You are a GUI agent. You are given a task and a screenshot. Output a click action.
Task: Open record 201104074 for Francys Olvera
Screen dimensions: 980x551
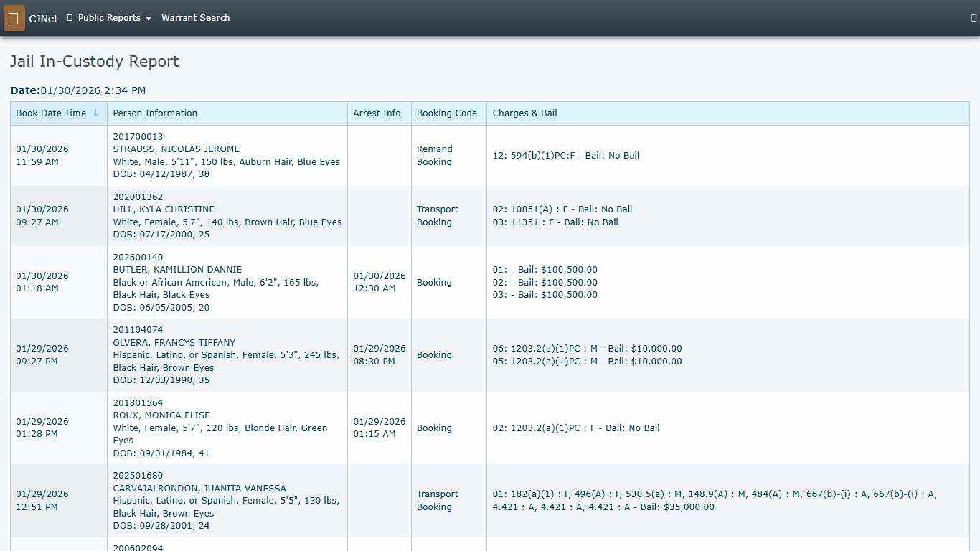click(138, 330)
